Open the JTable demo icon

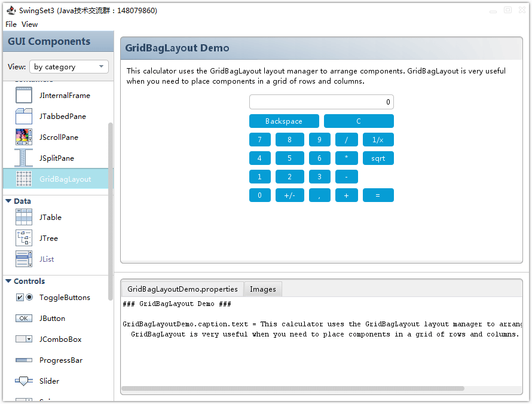(24, 217)
